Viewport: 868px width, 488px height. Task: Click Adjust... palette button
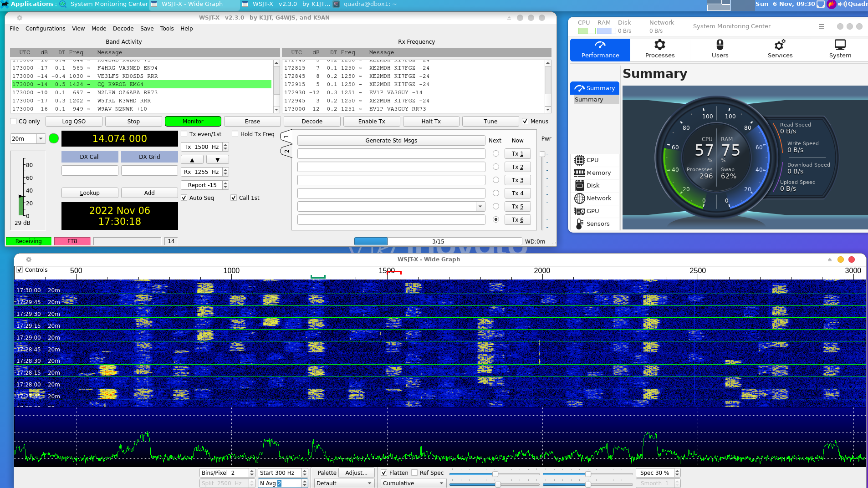(x=356, y=473)
